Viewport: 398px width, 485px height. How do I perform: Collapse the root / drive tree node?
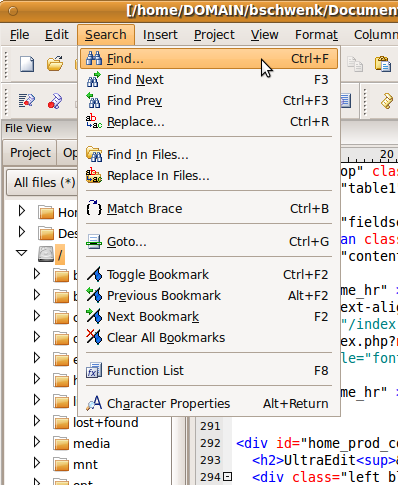(x=22, y=253)
